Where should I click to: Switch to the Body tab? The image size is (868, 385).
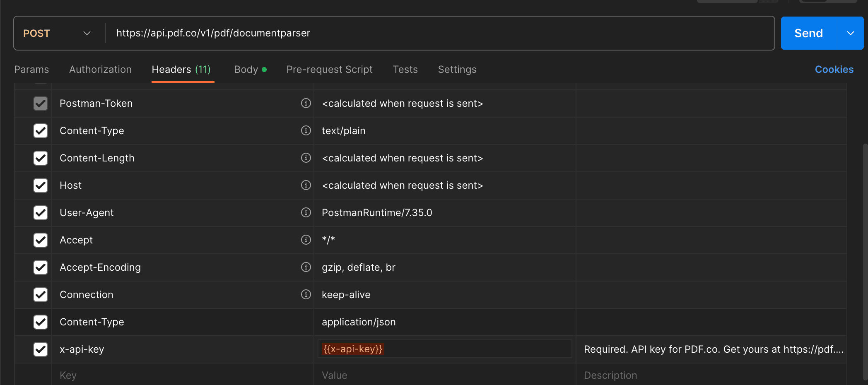pos(246,70)
